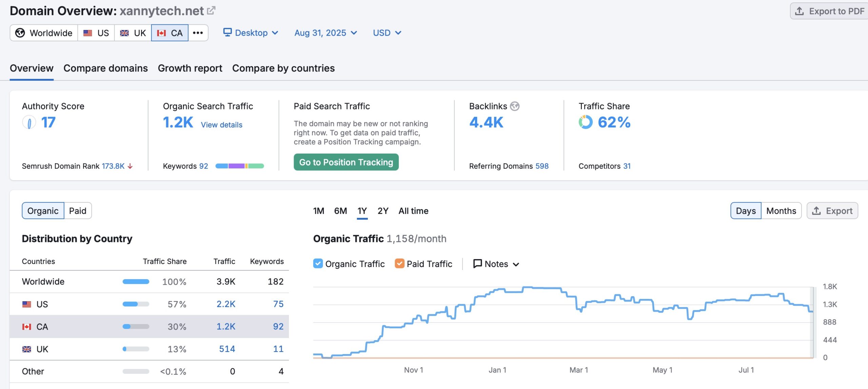This screenshot has height=389, width=868.
Task: Uncheck the Paid Traffic checkbox
Action: point(400,264)
